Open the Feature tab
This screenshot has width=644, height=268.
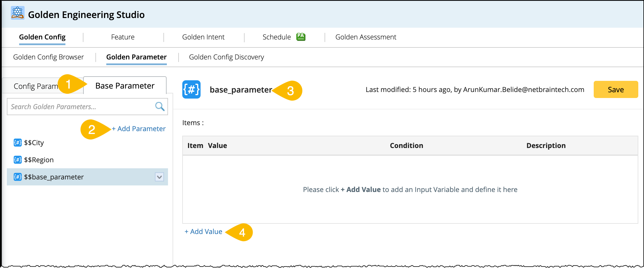click(123, 37)
